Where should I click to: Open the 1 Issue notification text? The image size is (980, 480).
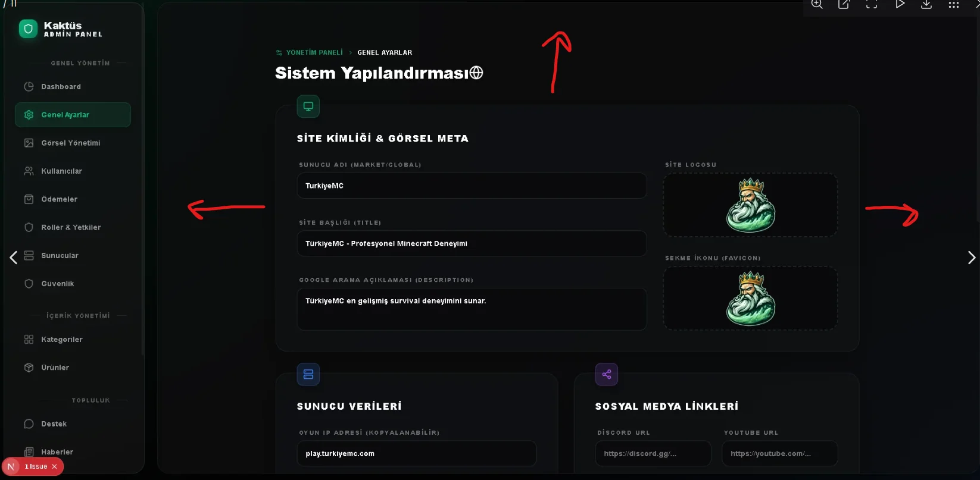coord(36,467)
